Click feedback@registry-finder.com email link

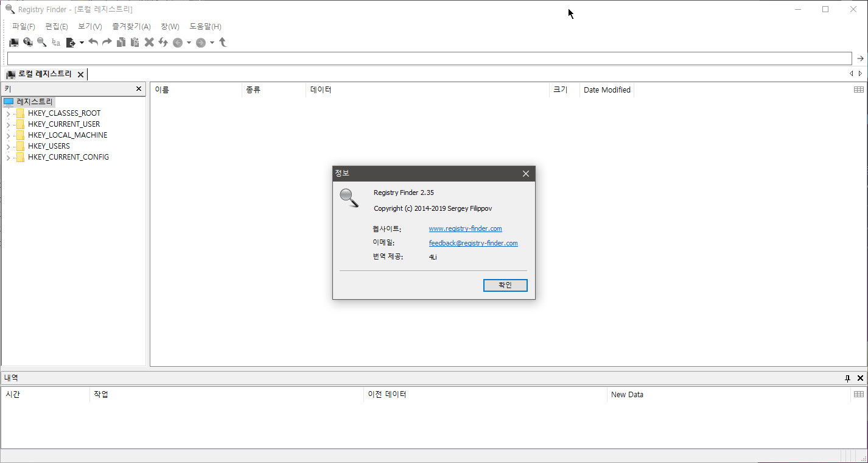pyautogui.click(x=473, y=243)
